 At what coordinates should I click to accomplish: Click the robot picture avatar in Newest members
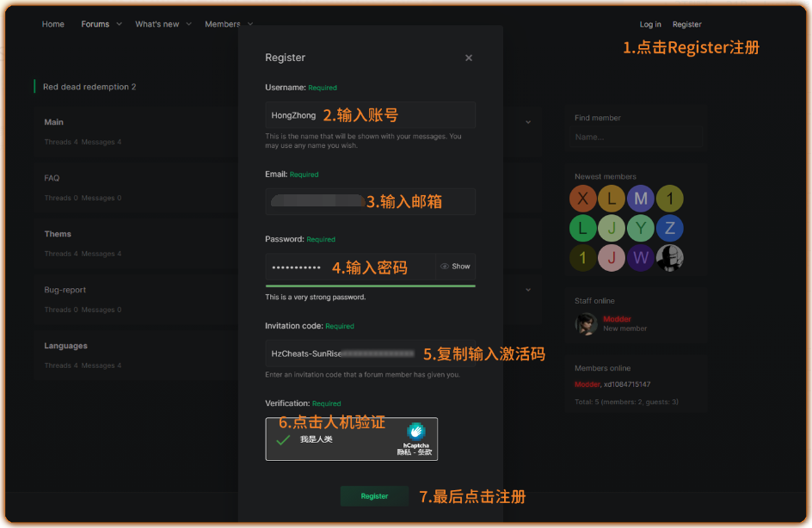click(x=669, y=258)
